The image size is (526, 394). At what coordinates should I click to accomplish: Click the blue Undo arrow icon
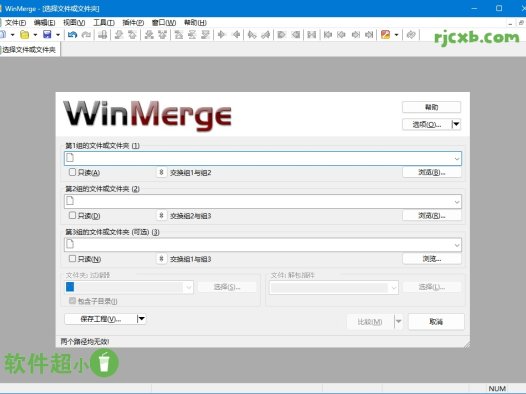(72, 35)
